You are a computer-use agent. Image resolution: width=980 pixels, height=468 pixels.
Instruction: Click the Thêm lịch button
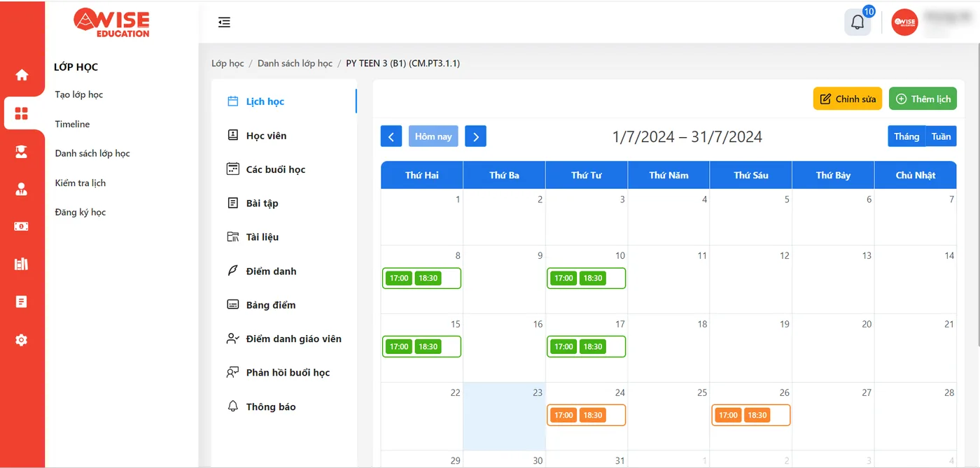923,99
